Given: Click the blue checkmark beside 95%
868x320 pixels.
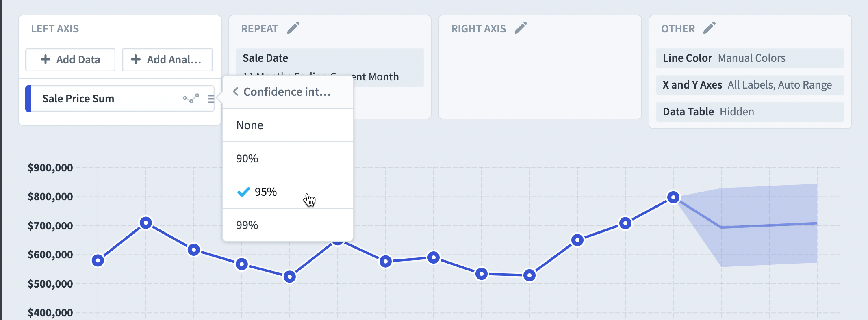Looking at the screenshot, I should click(243, 192).
